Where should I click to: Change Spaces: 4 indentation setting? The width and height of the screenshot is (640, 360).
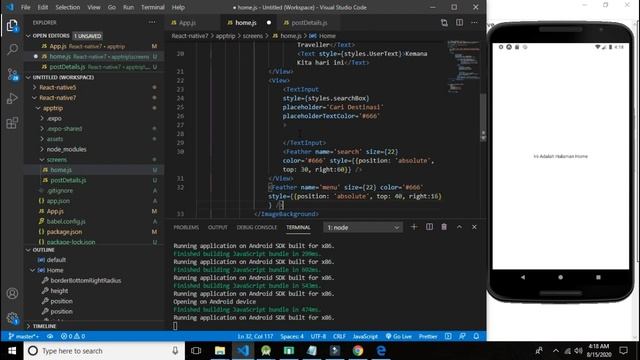[x=292, y=336]
